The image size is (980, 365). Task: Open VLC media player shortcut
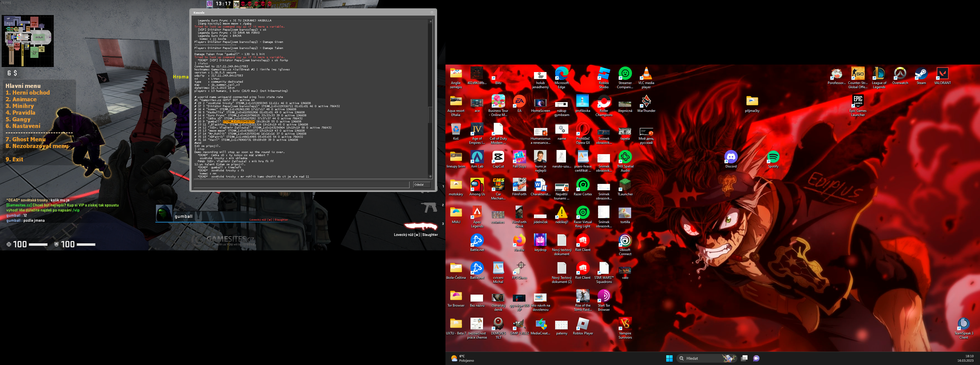point(646,74)
